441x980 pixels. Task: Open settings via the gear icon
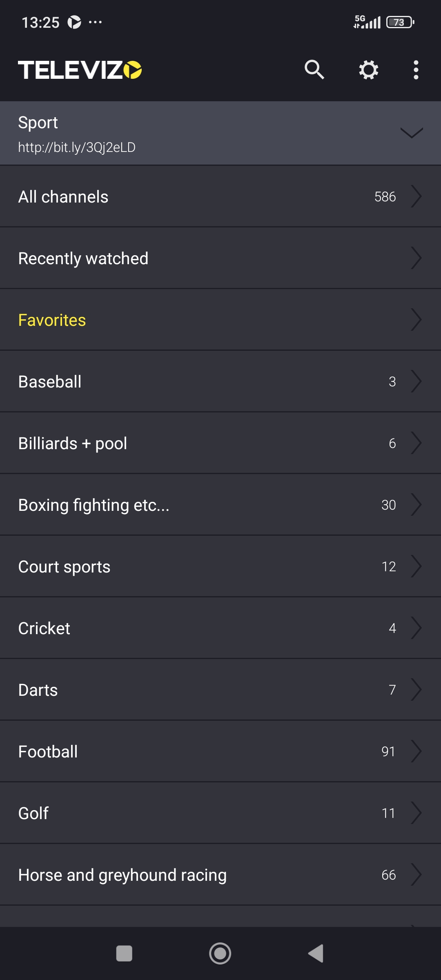coord(368,70)
